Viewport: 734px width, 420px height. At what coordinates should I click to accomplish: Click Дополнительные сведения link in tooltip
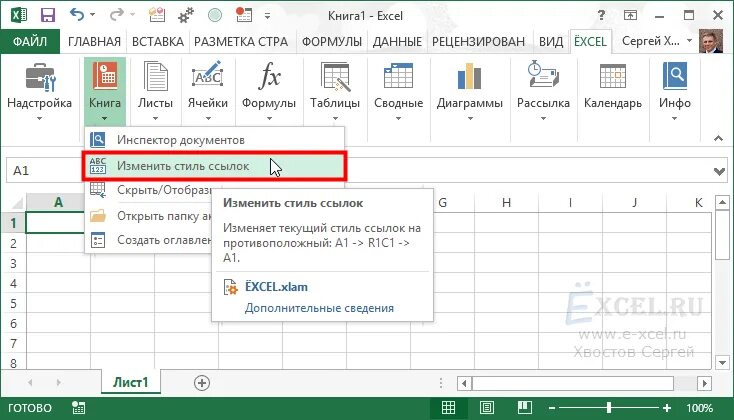coord(319,308)
